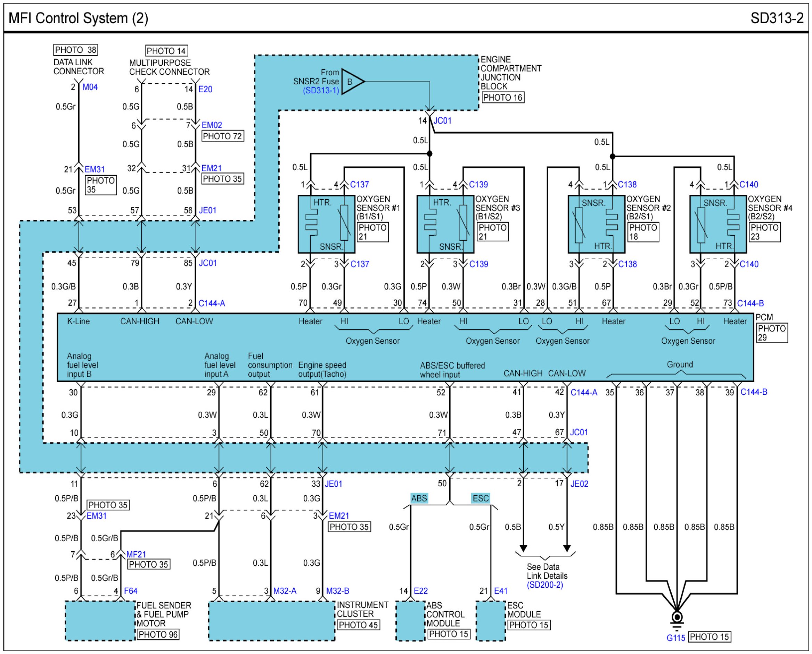The height and width of the screenshot is (654, 812).
Task: Click the blue ABS option tag
Action: 419,498
